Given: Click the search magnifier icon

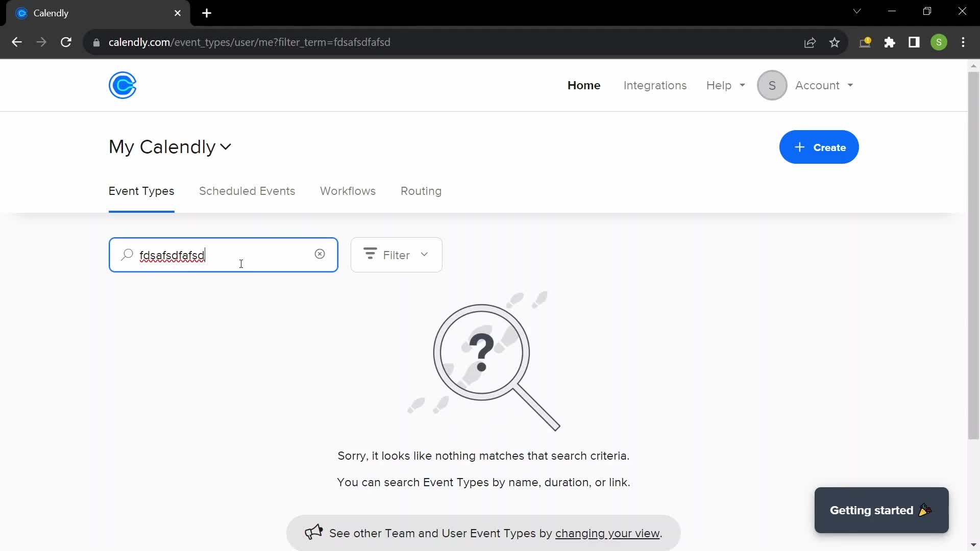Looking at the screenshot, I should click(x=127, y=254).
